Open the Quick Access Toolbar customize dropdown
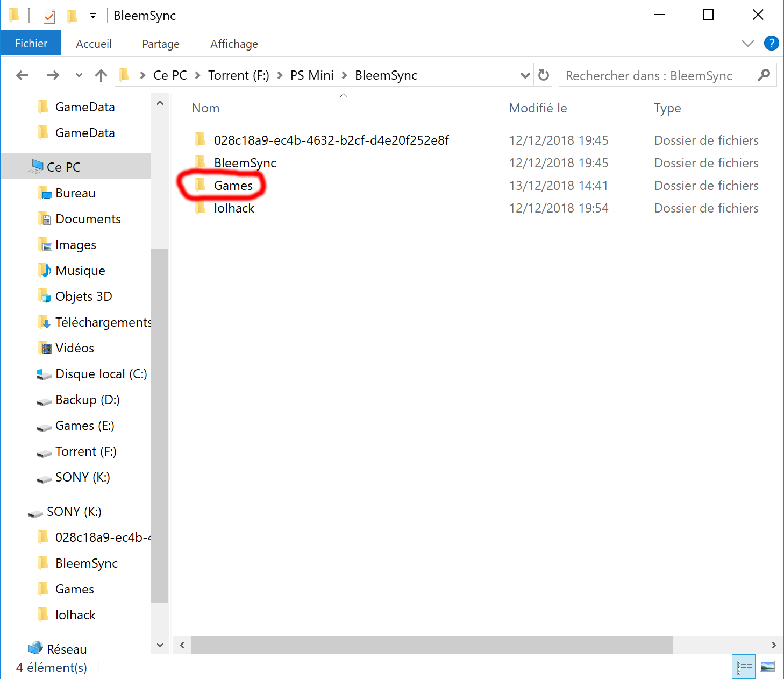The width and height of the screenshot is (784, 679). (92, 16)
